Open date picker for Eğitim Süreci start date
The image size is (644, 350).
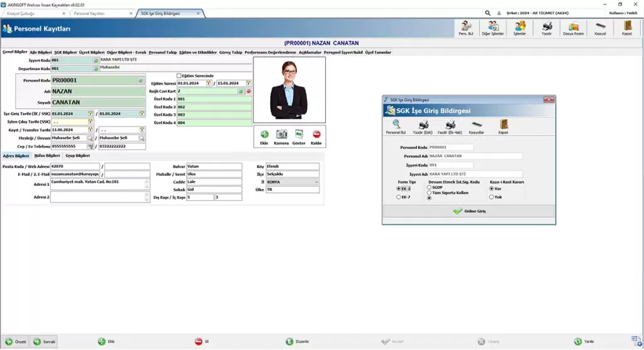209,84
